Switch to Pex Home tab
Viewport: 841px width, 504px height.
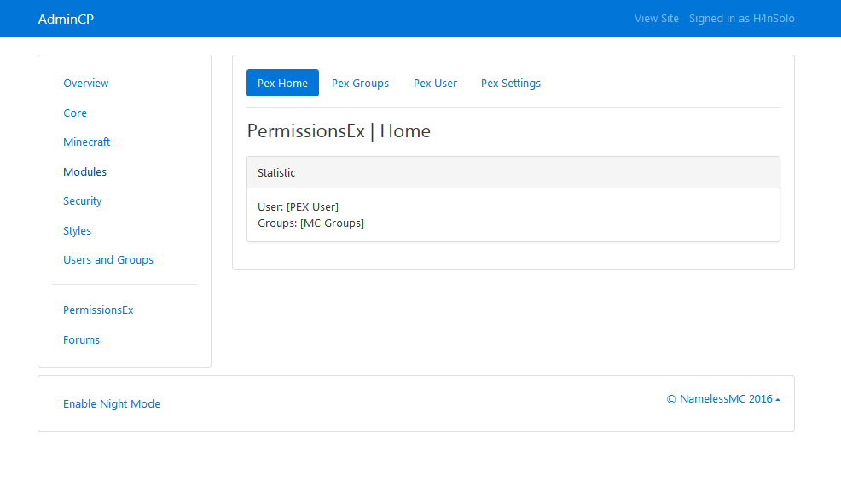[x=282, y=84]
